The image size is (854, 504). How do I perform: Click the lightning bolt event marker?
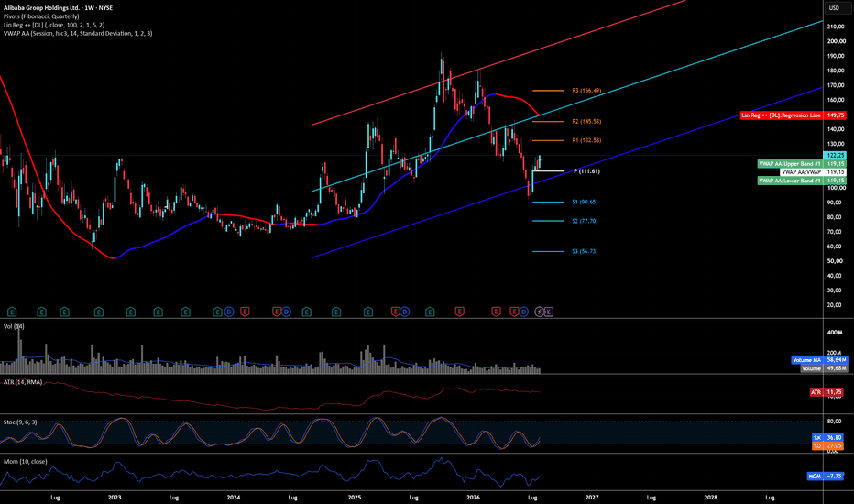tap(539, 312)
